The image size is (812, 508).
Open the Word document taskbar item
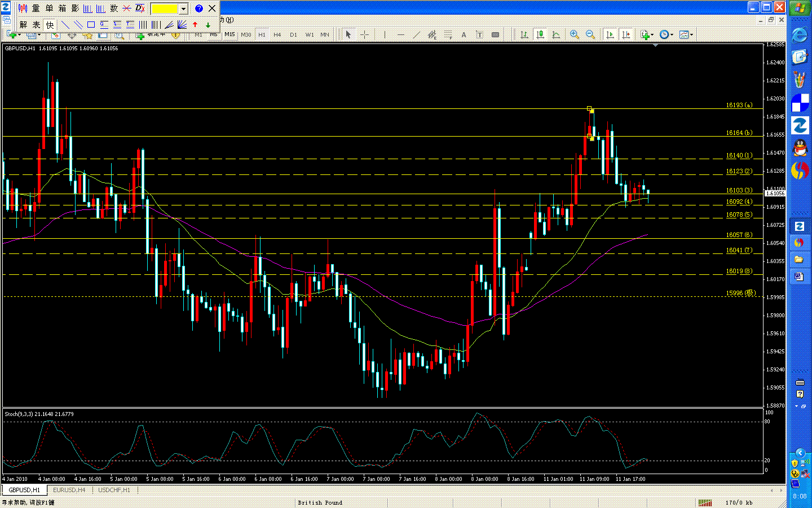pyautogui.click(x=799, y=276)
